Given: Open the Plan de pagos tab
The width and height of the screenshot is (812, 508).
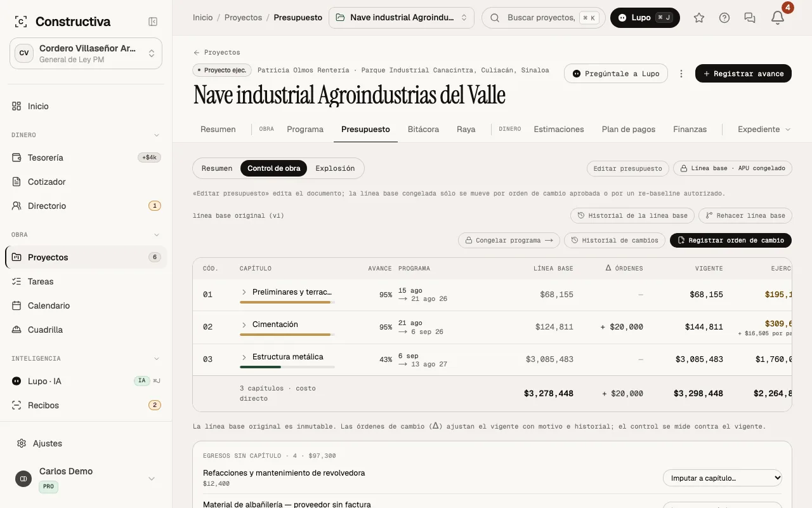Looking at the screenshot, I should coord(629,129).
